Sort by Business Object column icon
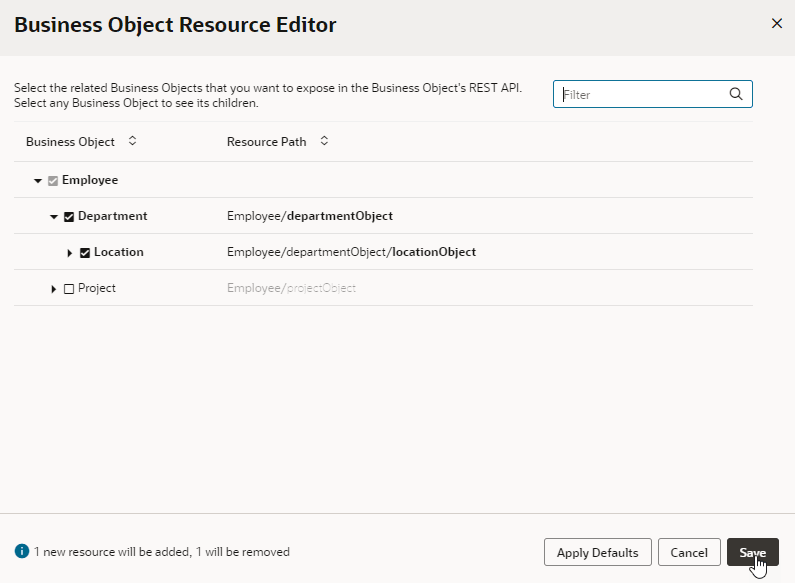The height and width of the screenshot is (583, 795). click(132, 142)
